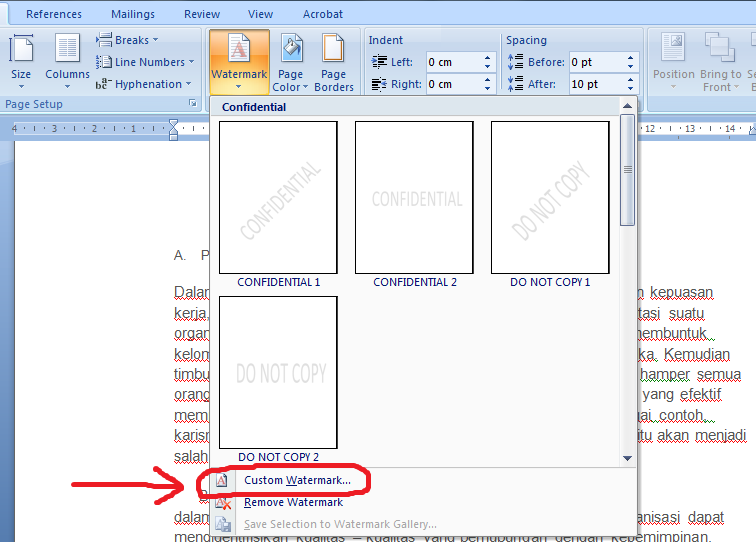Click the word 'Kemudian' in the document
Image resolution: width=756 pixels, height=542 pixels.
(x=697, y=354)
